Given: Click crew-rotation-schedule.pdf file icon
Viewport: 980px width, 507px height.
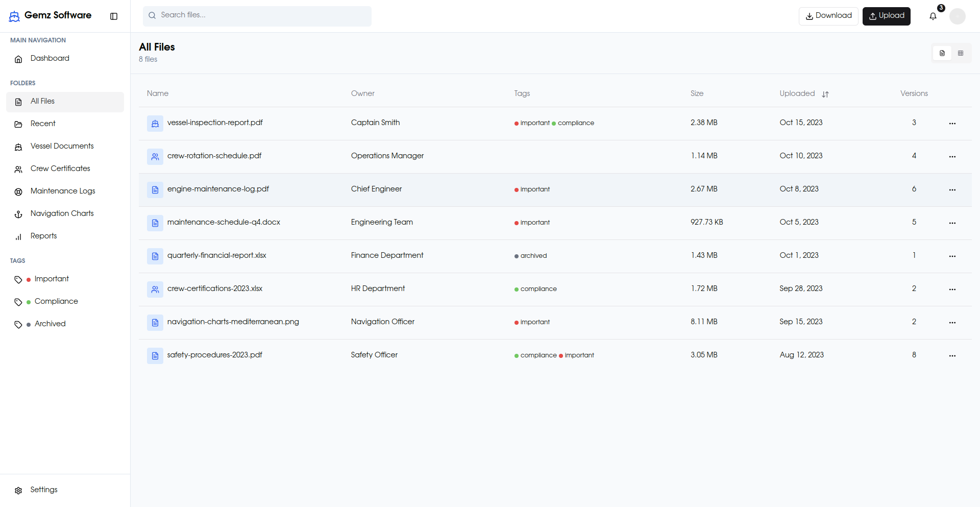Looking at the screenshot, I should pos(155,156).
